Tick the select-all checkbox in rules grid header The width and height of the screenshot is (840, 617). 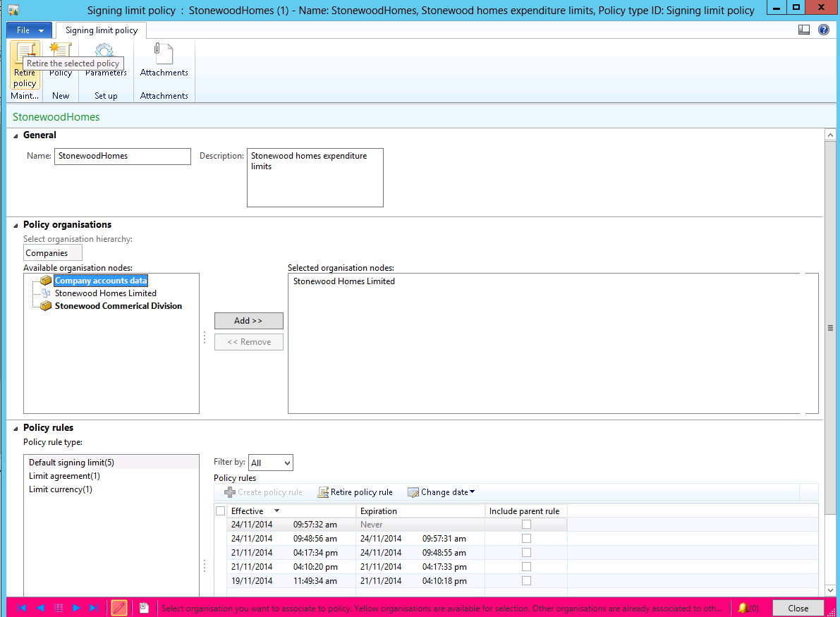click(x=220, y=511)
